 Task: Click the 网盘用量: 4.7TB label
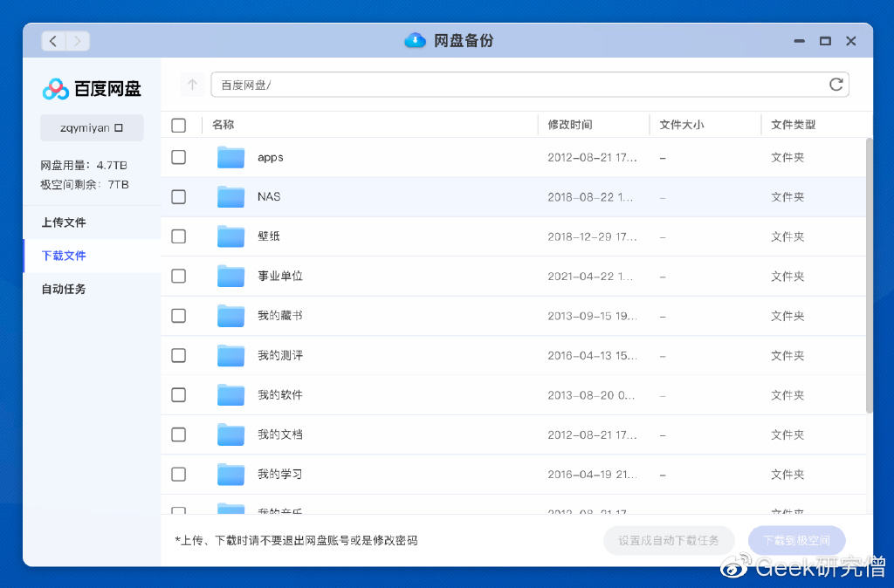[84, 165]
